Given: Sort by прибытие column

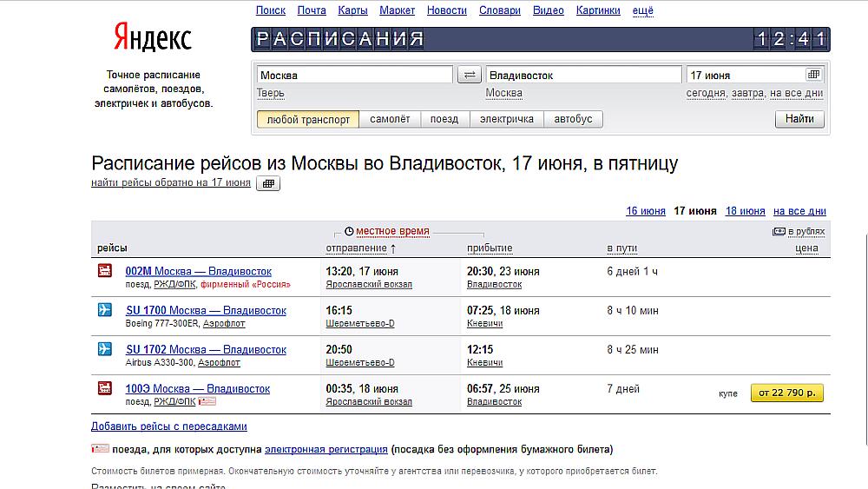Looking at the screenshot, I should [x=490, y=248].
